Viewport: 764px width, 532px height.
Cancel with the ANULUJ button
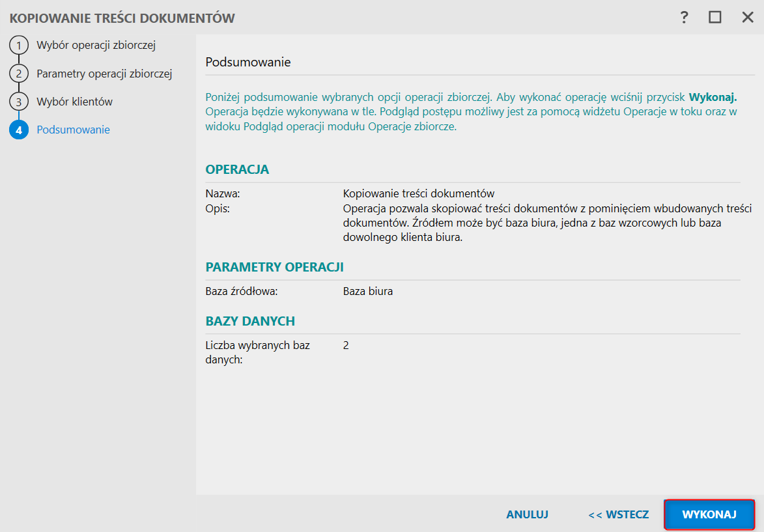pyautogui.click(x=527, y=514)
